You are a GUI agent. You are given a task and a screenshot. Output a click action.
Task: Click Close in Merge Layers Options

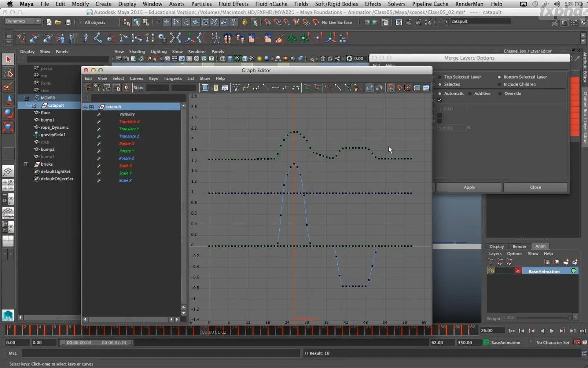535,187
